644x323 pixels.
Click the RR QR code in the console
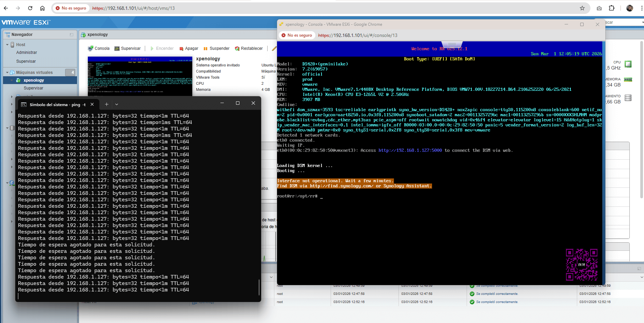point(582,264)
